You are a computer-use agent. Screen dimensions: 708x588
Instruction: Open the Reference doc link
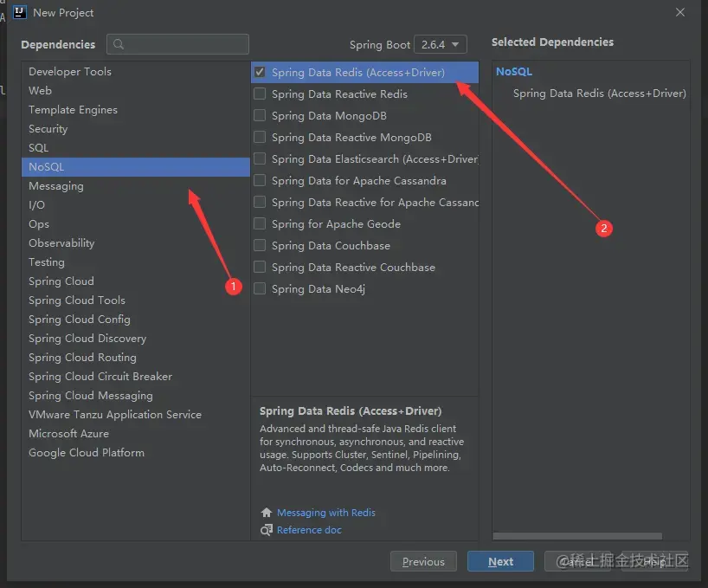click(309, 530)
